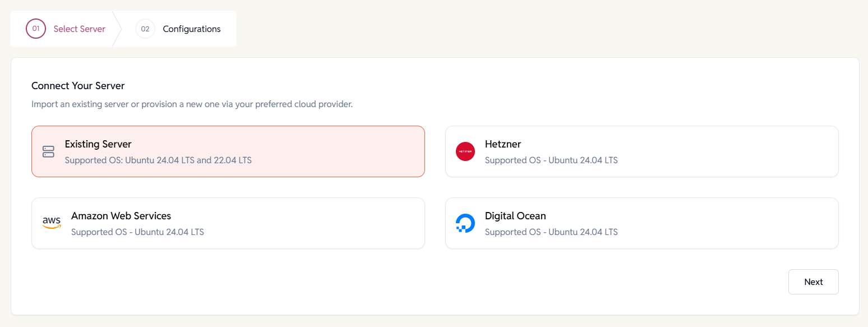
Task: Go to the Select Server step
Action: click(x=79, y=29)
